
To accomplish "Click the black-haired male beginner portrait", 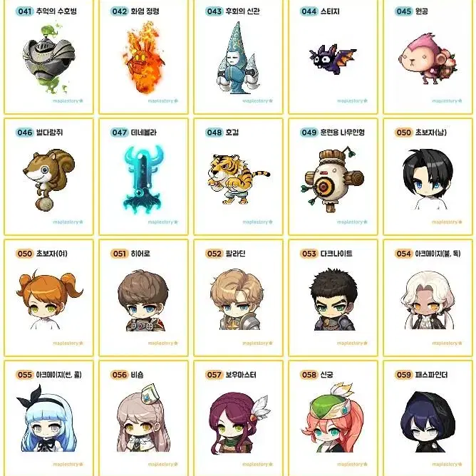I will pos(428,179).
